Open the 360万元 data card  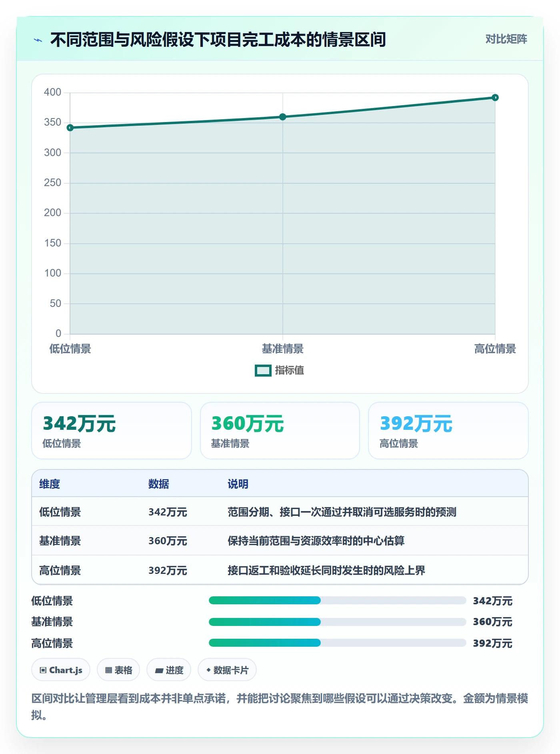coord(280,431)
